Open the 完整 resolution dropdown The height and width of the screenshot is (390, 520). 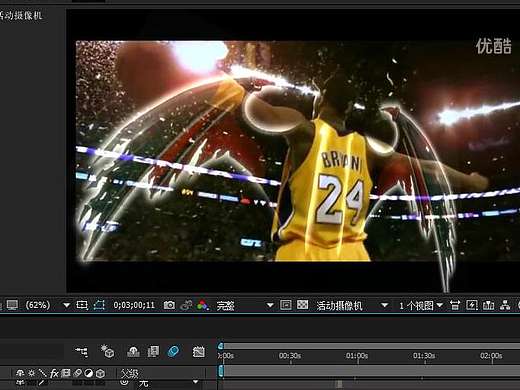tap(245, 305)
